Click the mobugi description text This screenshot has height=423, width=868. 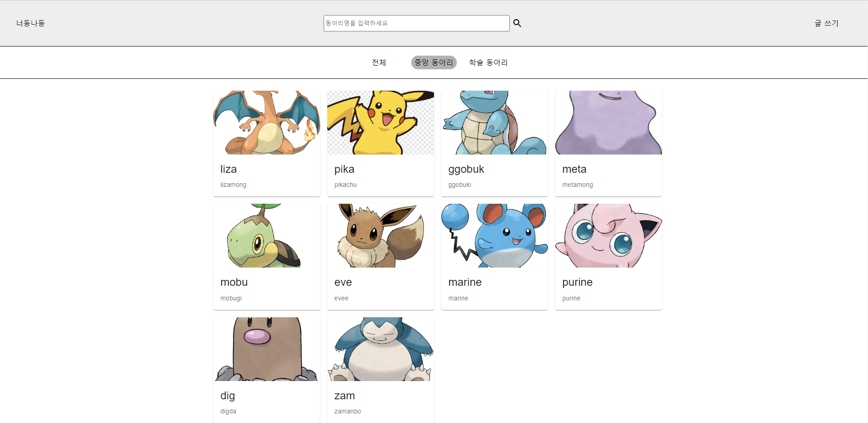pyautogui.click(x=231, y=298)
